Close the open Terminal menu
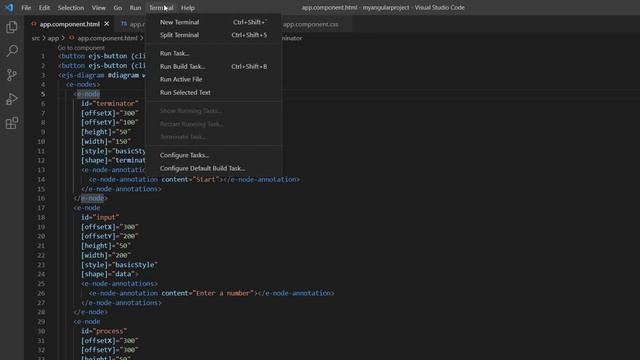 coord(161,8)
